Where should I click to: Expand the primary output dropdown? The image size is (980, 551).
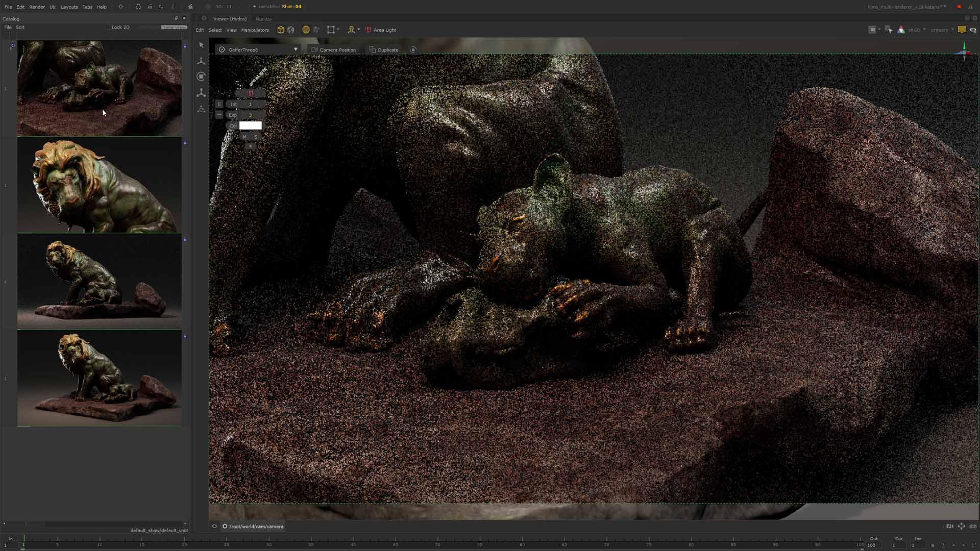click(942, 30)
